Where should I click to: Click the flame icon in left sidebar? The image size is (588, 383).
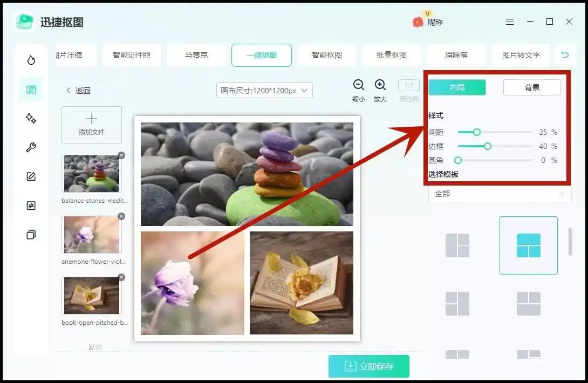coord(31,60)
